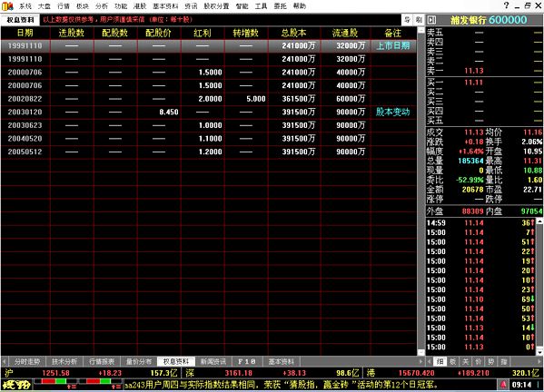Switch the tick panel to 价 mode
The width and height of the screenshot is (544, 392).
(479, 361)
